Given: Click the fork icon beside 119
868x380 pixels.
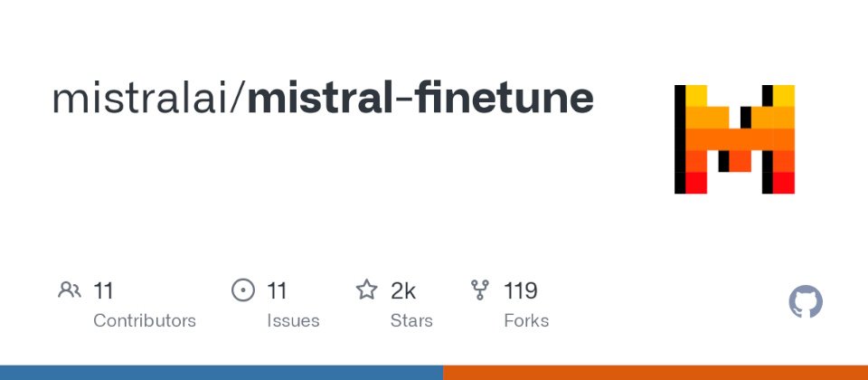Looking at the screenshot, I should tap(480, 290).
